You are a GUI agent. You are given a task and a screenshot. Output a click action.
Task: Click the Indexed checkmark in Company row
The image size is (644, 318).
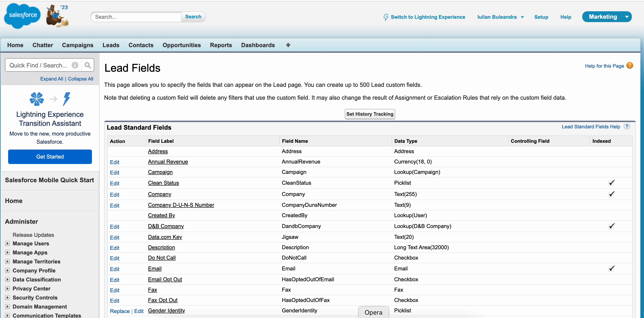pyautogui.click(x=611, y=194)
